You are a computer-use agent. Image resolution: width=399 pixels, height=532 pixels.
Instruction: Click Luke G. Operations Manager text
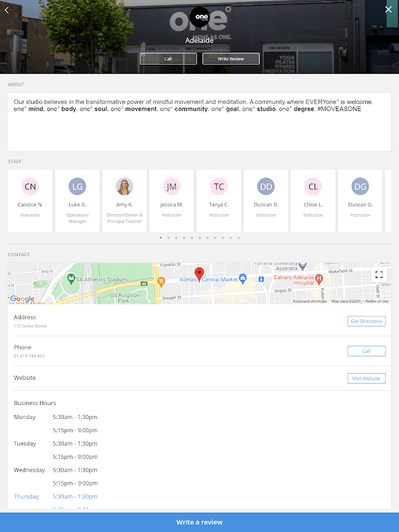click(77, 218)
